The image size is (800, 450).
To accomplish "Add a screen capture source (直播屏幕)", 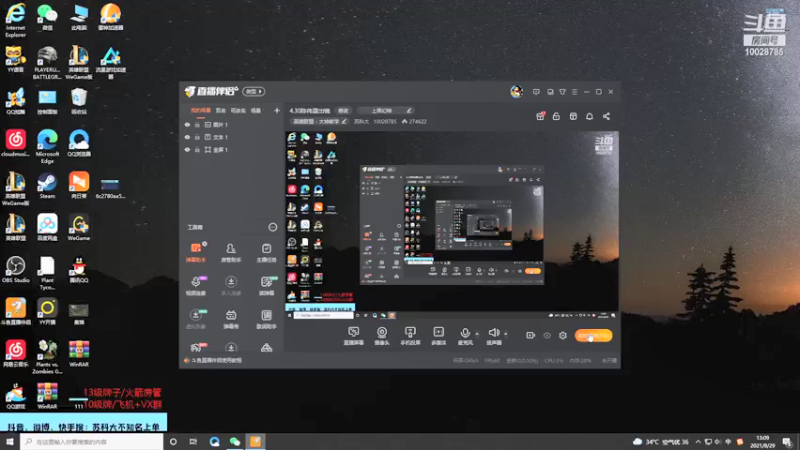I will click(354, 336).
